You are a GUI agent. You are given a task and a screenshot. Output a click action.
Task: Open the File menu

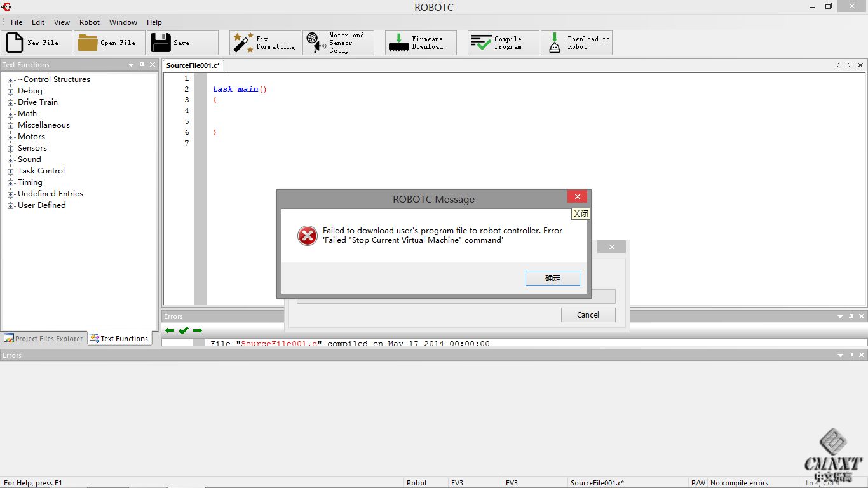pos(17,22)
